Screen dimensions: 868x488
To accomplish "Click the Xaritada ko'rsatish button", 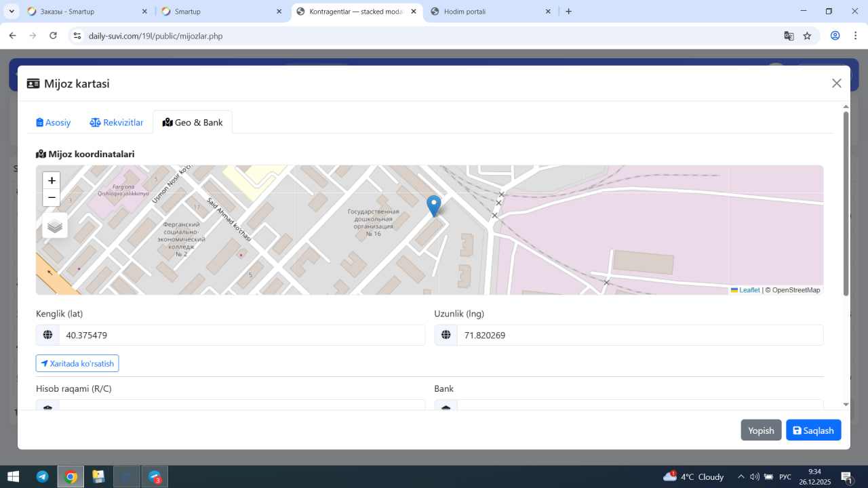I will [x=77, y=363].
